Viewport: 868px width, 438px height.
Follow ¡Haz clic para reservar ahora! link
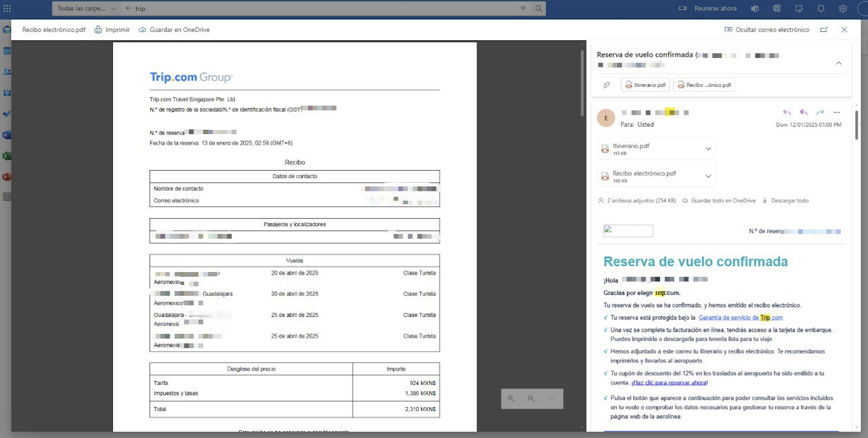coord(670,382)
